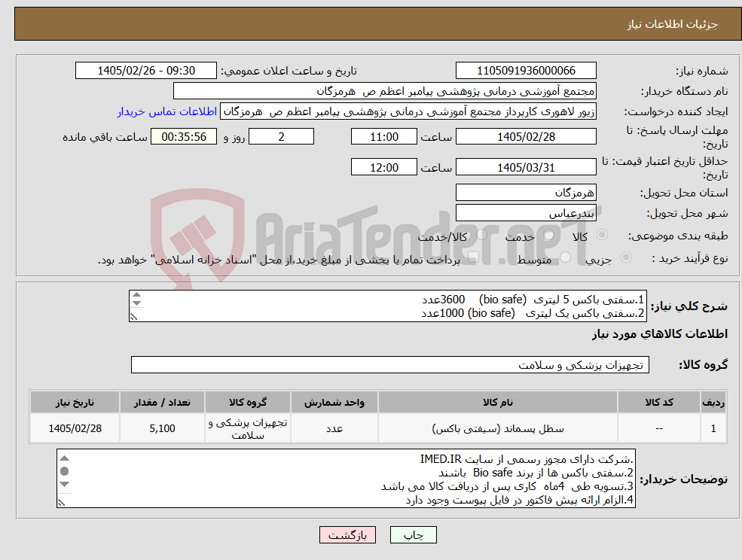Click resize handle of شرح کلی نیاز box
742x560 pixels.
134,317
